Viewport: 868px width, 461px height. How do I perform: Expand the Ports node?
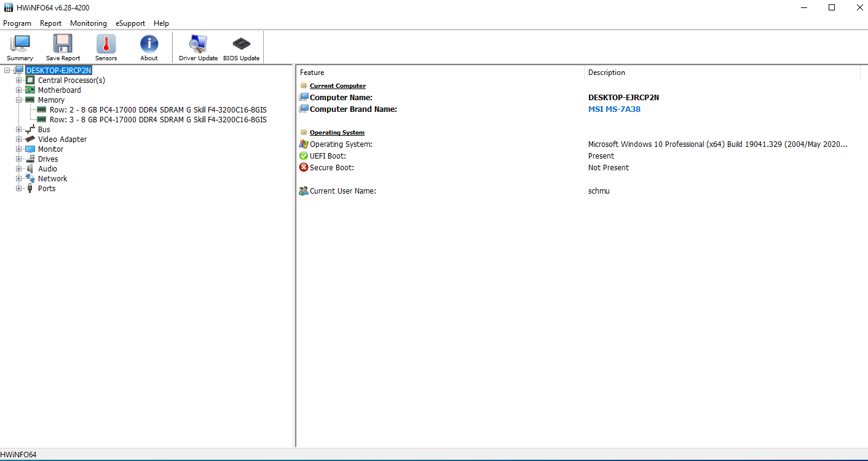(x=19, y=188)
